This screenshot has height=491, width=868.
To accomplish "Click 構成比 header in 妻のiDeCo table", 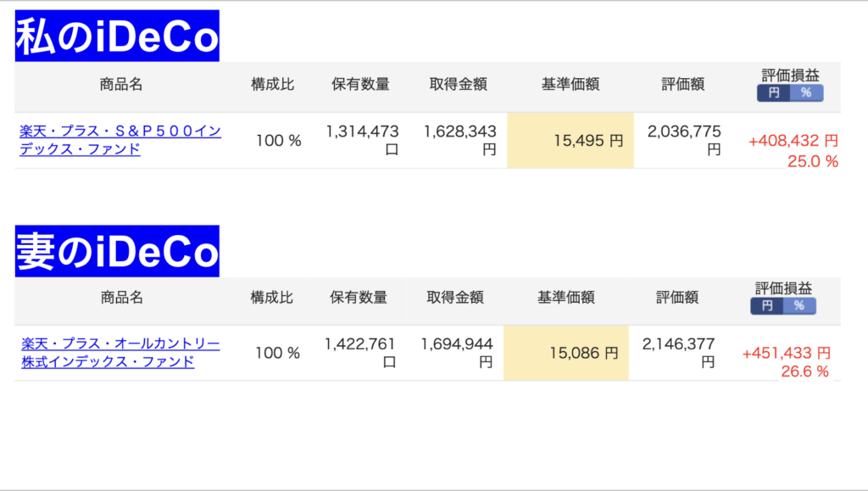I will point(272,298).
